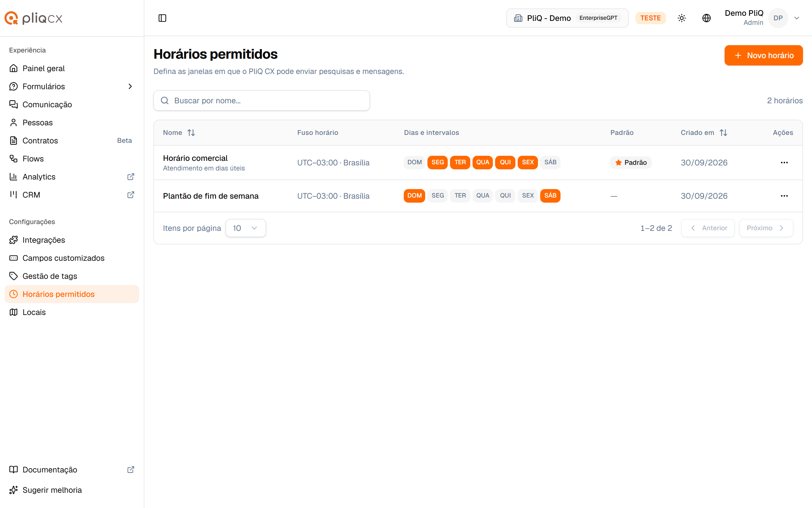
Task: Open the language globe icon
Action: 706,18
